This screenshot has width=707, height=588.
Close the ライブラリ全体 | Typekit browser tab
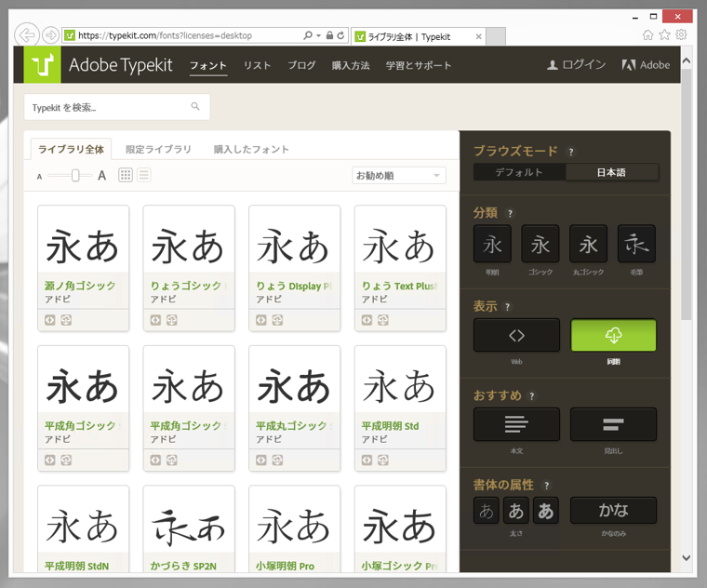point(478,36)
